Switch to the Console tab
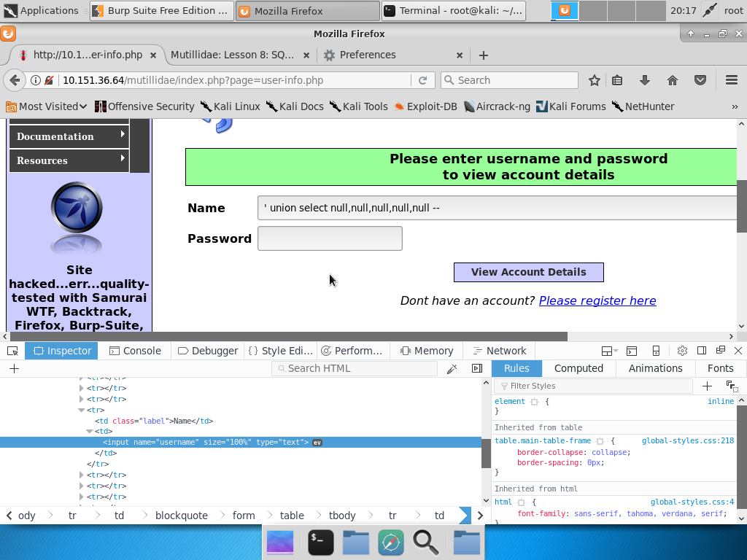 point(135,351)
